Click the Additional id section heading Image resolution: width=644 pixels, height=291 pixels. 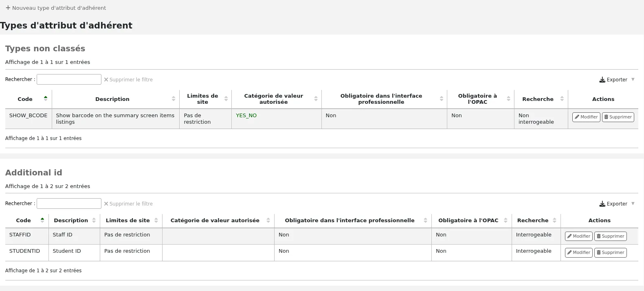point(34,173)
